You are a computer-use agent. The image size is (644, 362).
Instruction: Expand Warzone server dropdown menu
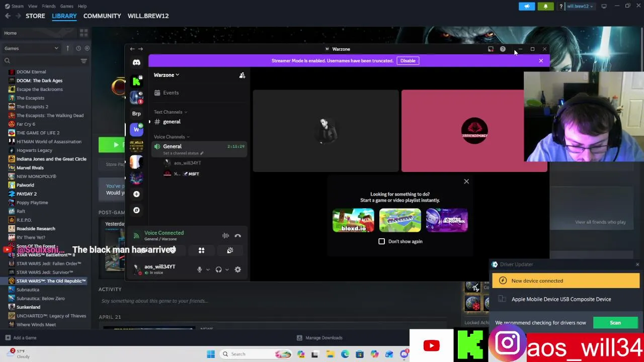point(167,75)
